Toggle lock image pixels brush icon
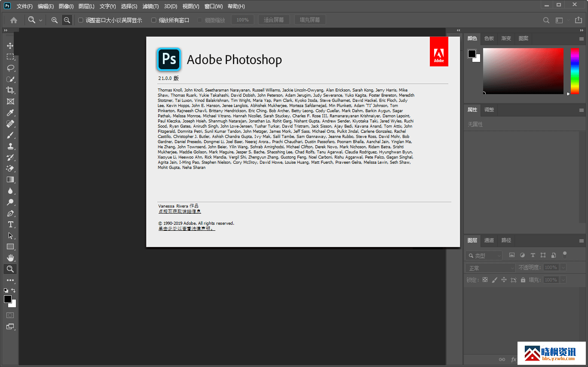588x367 pixels. (494, 280)
